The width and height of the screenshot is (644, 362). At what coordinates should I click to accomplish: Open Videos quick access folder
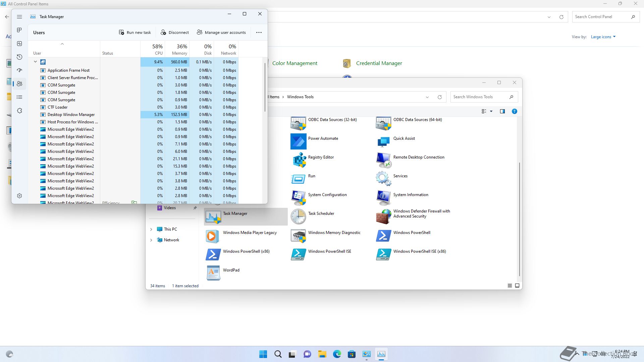pyautogui.click(x=170, y=208)
